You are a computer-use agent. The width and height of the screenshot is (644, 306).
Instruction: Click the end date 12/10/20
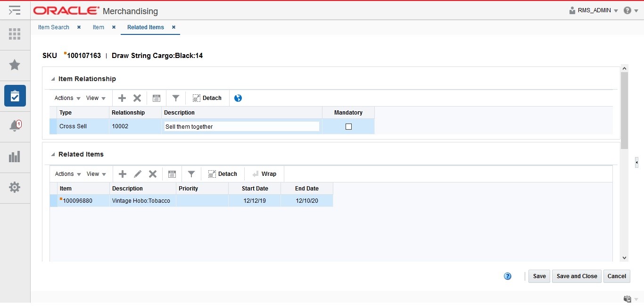(307, 201)
